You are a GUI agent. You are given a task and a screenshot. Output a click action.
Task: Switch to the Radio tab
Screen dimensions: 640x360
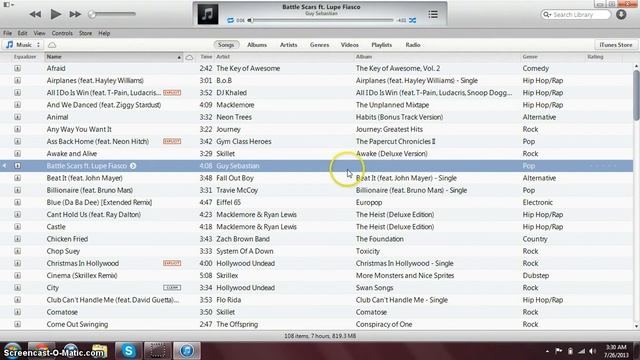tap(413, 45)
